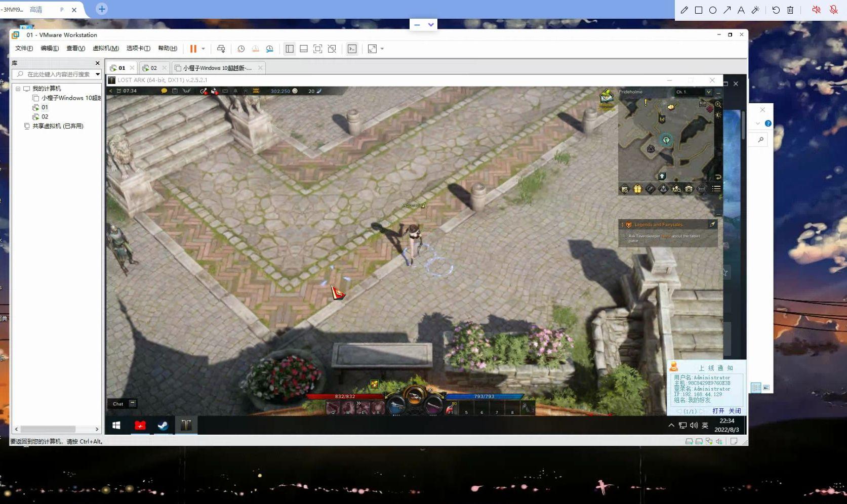Select 共享虚拟机 (已弃用) in the library
The height and width of the screenshot is (504, 847).
[x=54, y=127]
